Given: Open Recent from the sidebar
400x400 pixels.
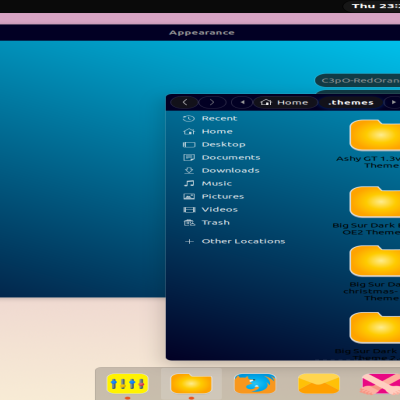Looking at the screenshot, I should (219, 118).
